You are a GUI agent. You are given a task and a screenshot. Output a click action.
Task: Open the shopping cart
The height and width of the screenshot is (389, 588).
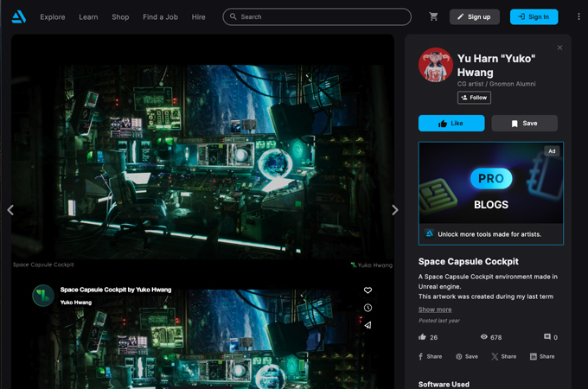pyautogui.click(x=433, y=16)
